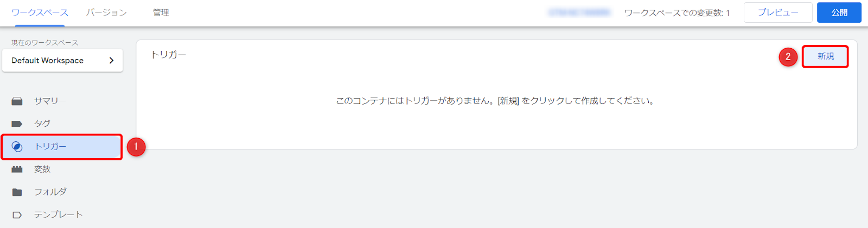Image resolution: width=868 pixels, height=228 pixels.
Task: Click the トリガー panel heading
Action: tap(169, 55)
